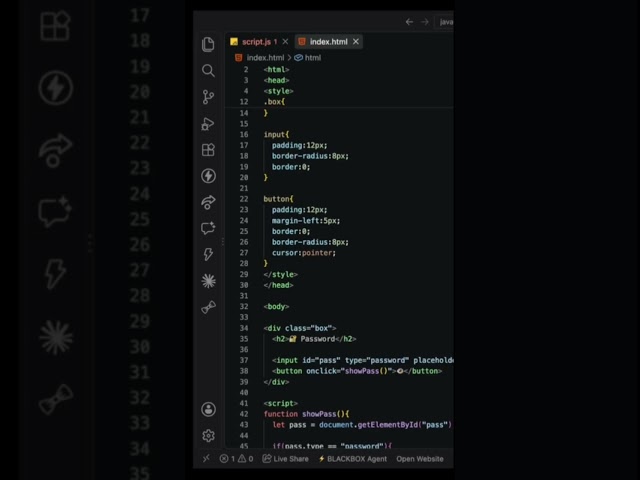Image resolution: width=640 pixels, height=480 pixels.
Task: Open the chat sparkle panel
Action: coord(208,228)
